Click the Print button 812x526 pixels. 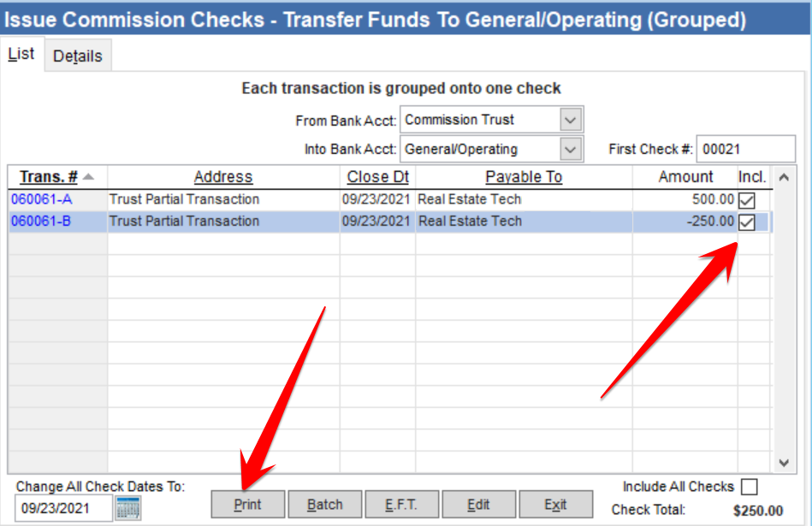247,504
